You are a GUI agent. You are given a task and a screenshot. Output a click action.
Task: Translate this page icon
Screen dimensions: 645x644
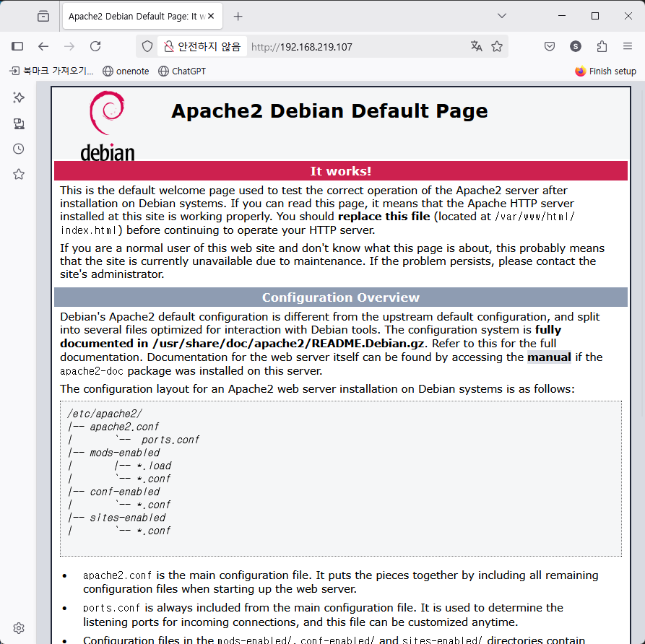476,46
